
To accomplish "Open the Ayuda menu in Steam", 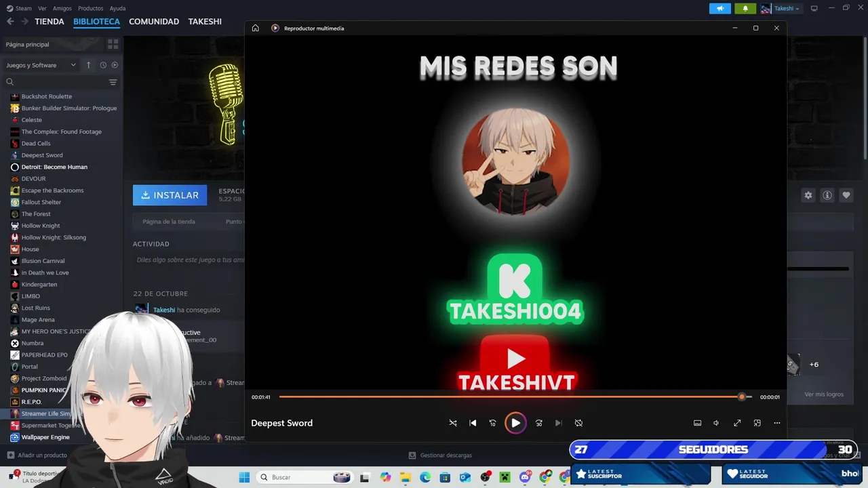I will [x=117, y=8].
